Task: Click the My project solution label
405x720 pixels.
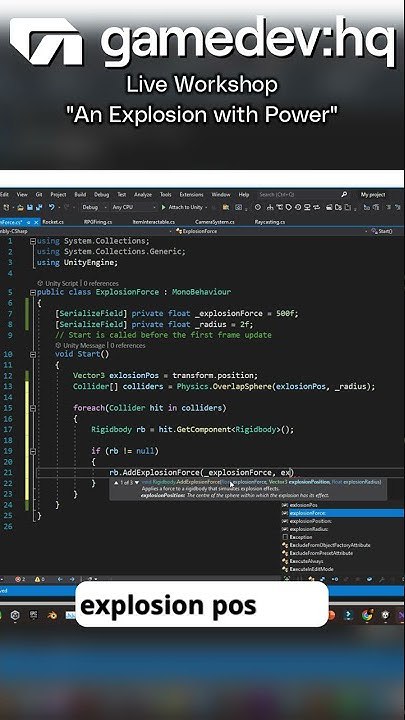Action: 373,195
